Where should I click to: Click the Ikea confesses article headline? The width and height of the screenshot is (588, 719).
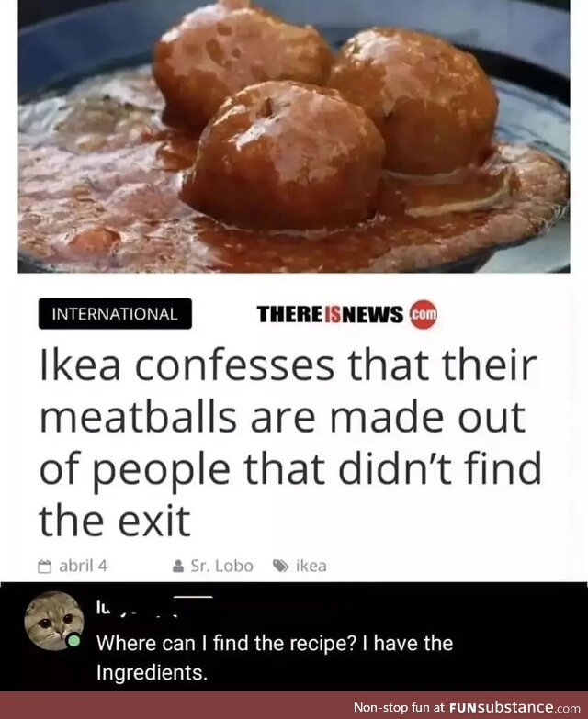tap(291, 443)
